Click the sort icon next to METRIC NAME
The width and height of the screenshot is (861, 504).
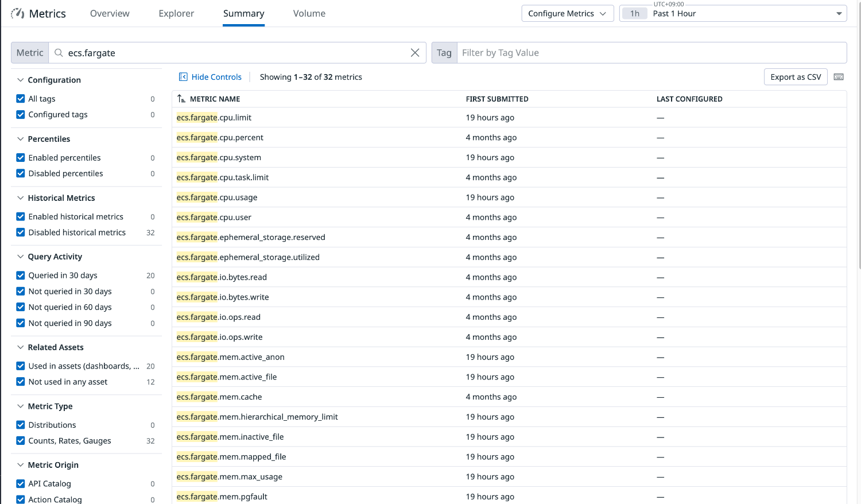(181, 98)
